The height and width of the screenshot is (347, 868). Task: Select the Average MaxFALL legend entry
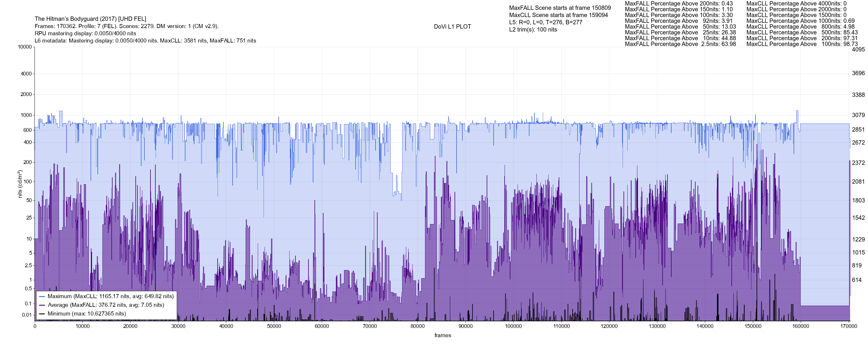pyautogui.click(x=106, y=305)
